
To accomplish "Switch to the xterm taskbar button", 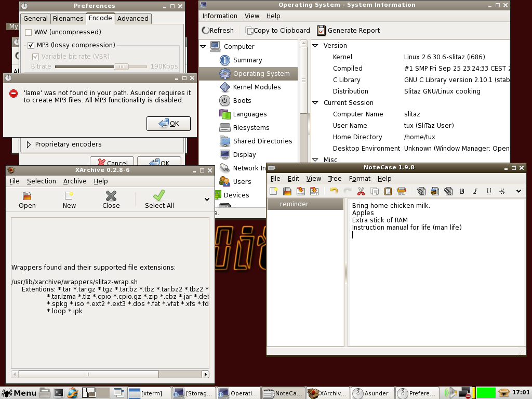I will (149, 393).
